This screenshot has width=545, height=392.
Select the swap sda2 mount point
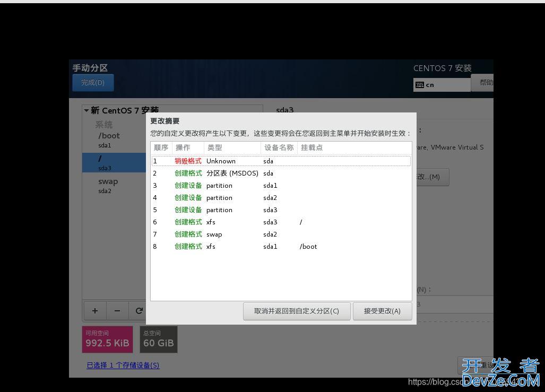[x=114, y=186]
